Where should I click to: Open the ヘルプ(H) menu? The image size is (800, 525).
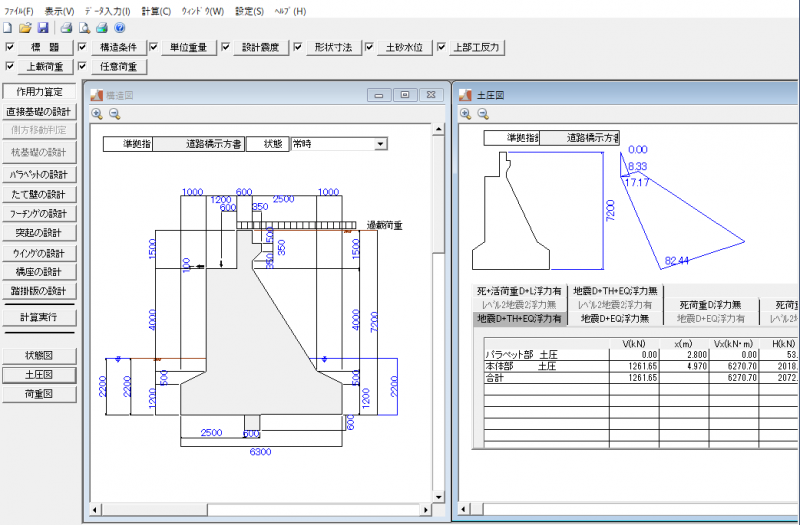[x=290, y=11]
